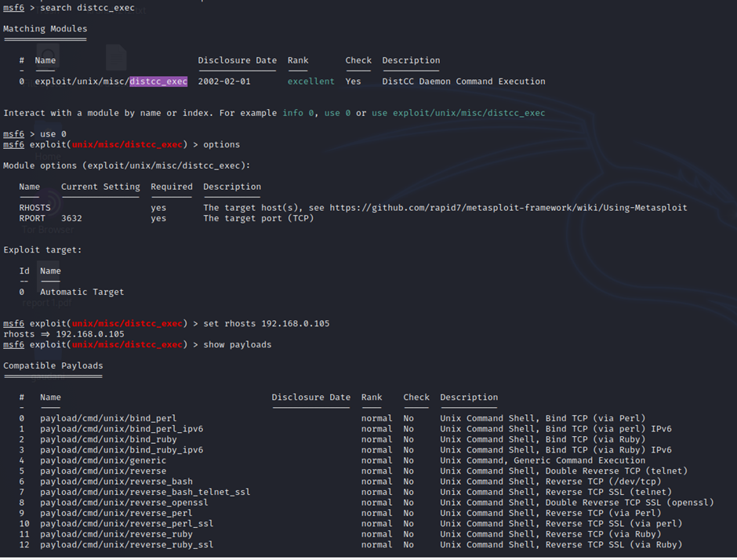737x560 pixels.
Task: Click payload/cmd/unix/bind_perl_ipv6
Action: [122, 429]
